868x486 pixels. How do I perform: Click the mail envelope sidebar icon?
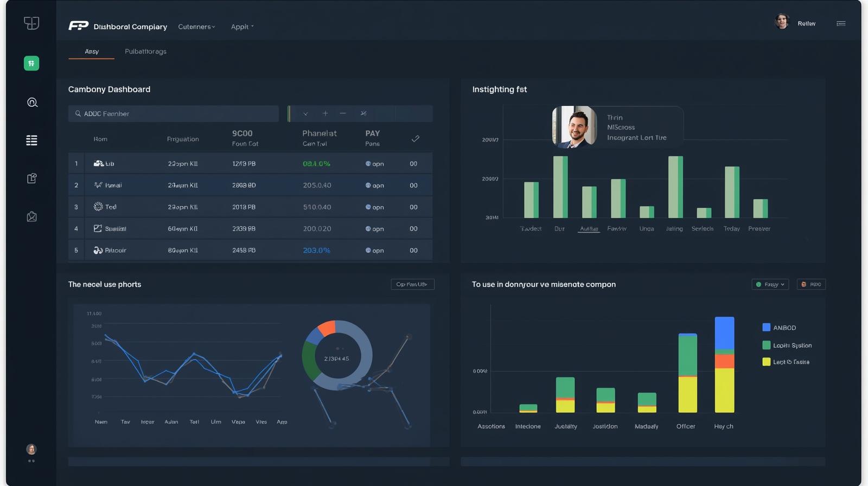click(32, 217)
